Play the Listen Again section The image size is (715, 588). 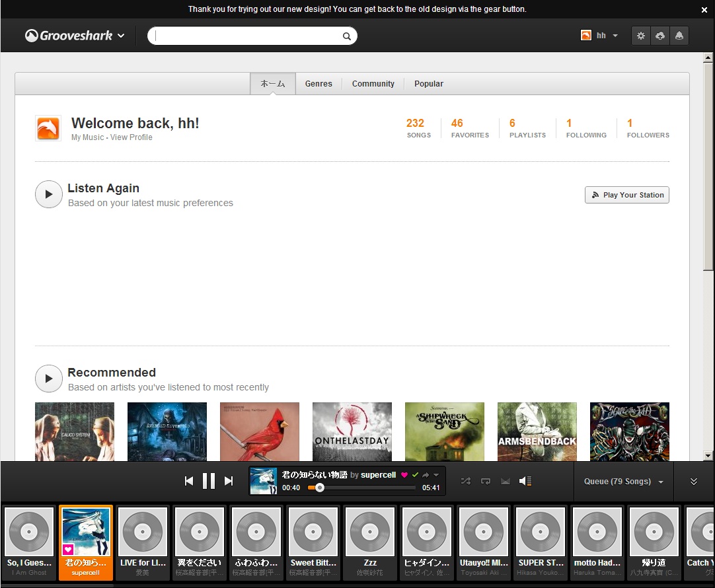[x=49, y=194]
